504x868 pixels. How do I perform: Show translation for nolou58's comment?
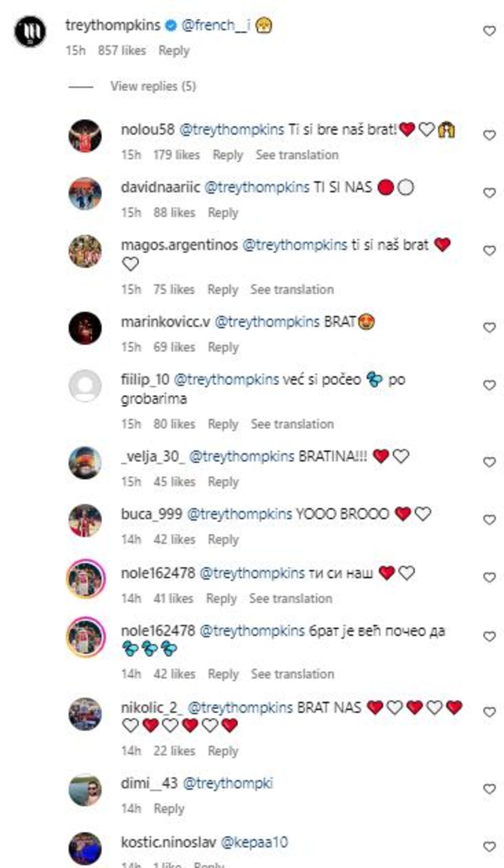coord(297,155)
